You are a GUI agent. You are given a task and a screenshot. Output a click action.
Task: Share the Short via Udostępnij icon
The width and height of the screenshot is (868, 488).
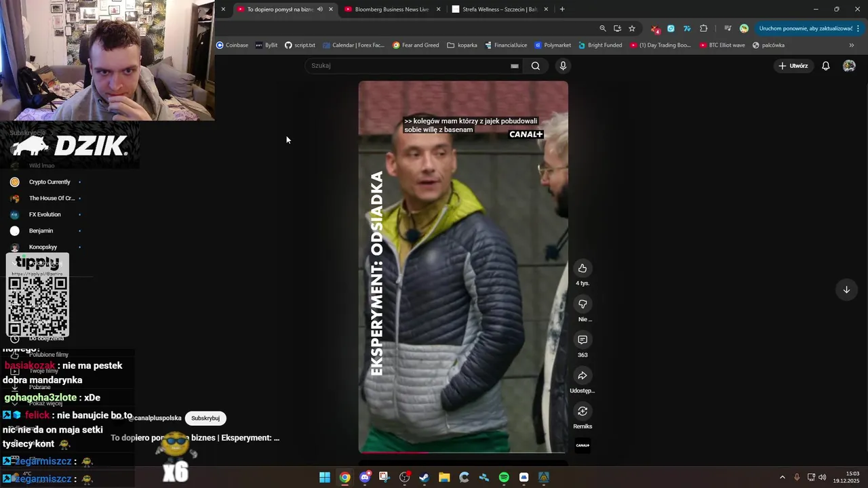coord(582,375)
